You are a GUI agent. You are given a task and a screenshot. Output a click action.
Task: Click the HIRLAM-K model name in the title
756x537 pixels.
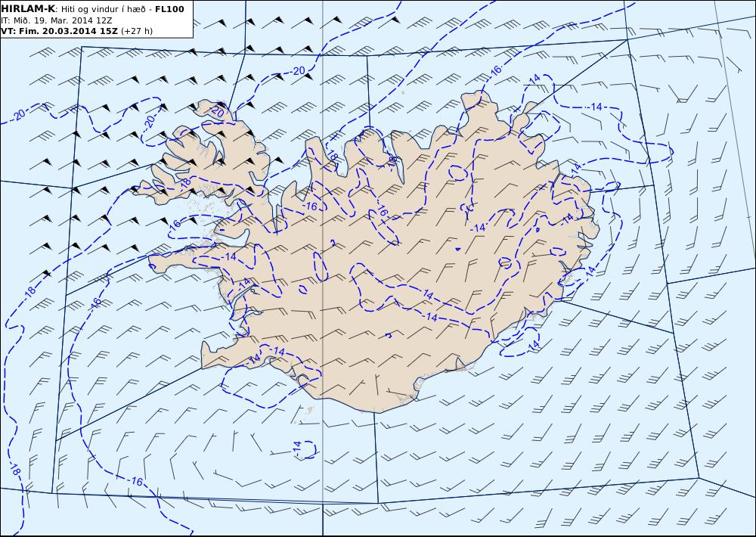[x=29, y=9]
